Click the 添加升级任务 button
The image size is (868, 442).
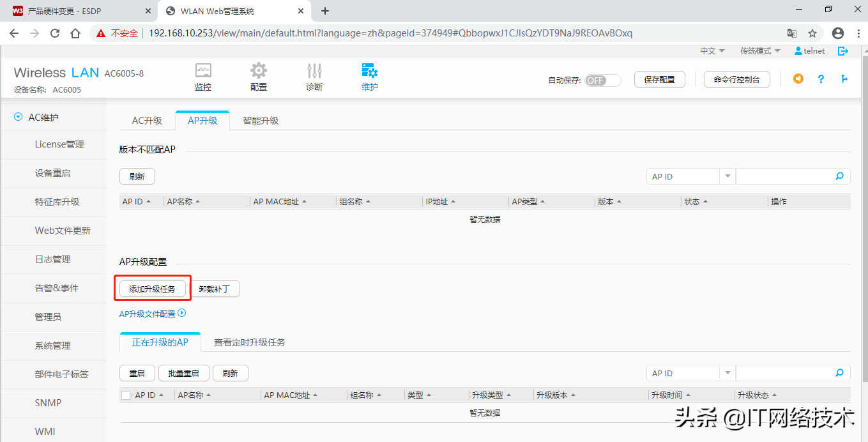point(152,289)
